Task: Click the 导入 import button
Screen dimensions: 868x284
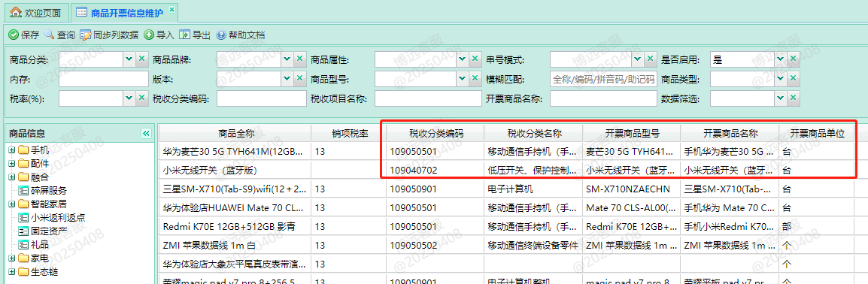Action: click(x=159, y=35)
